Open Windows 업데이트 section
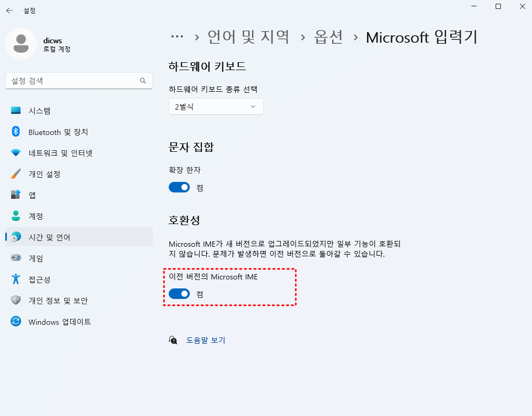 click(79, 321)
